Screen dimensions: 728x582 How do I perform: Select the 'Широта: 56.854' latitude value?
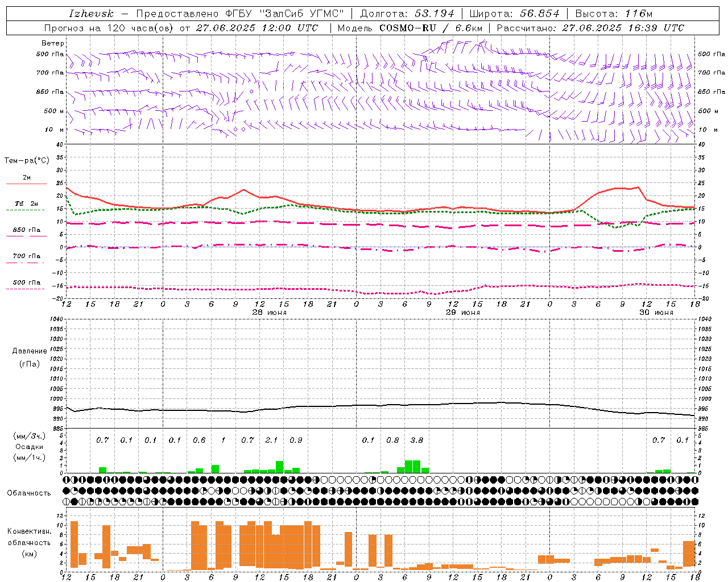coord(515,14)
